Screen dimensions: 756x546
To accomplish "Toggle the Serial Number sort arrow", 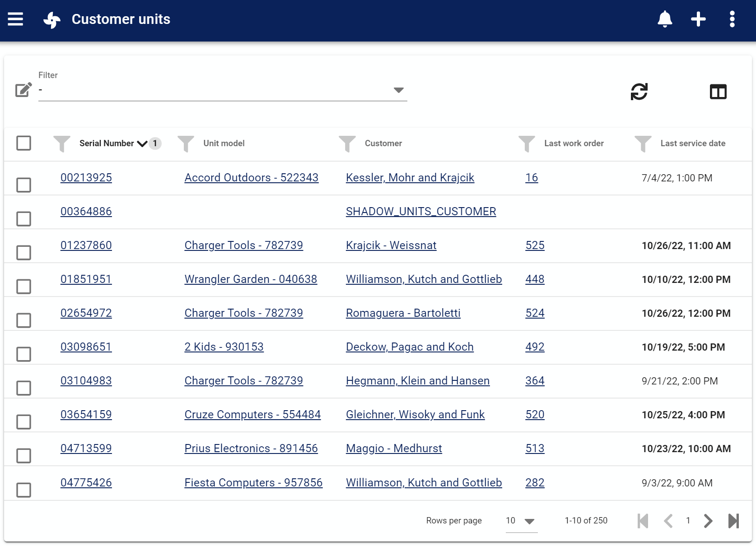I will tap(142, 143).
